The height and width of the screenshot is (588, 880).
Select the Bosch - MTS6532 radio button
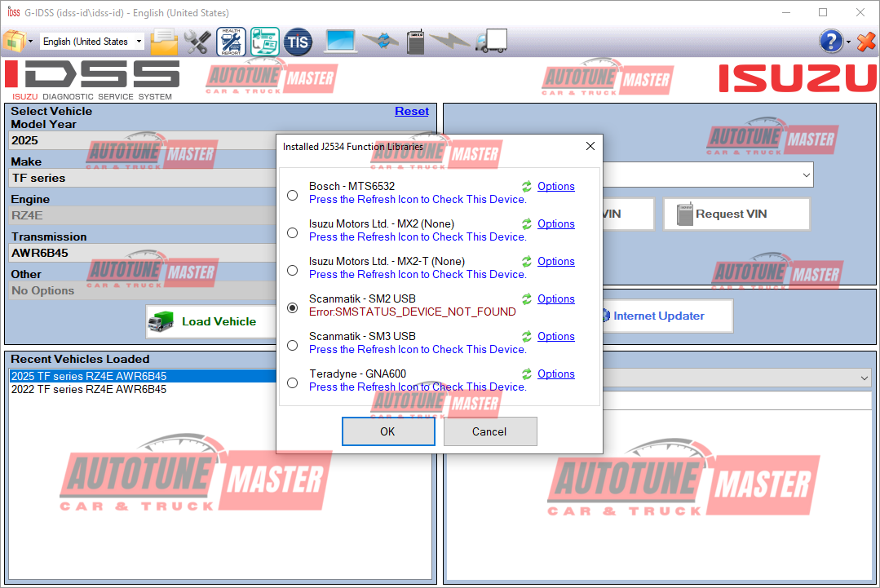(x=292, y=196)
